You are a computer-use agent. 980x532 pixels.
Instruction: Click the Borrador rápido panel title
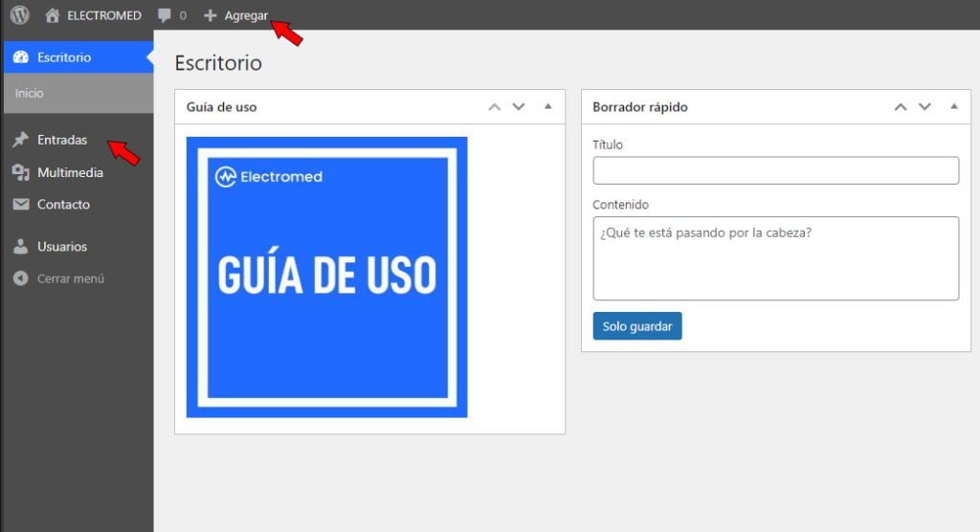640,107
